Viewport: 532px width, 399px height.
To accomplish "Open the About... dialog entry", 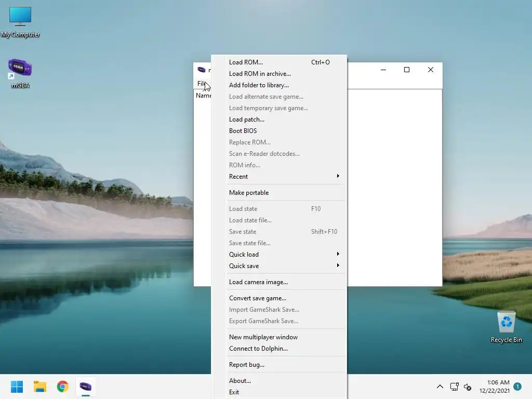I will 279,381.
